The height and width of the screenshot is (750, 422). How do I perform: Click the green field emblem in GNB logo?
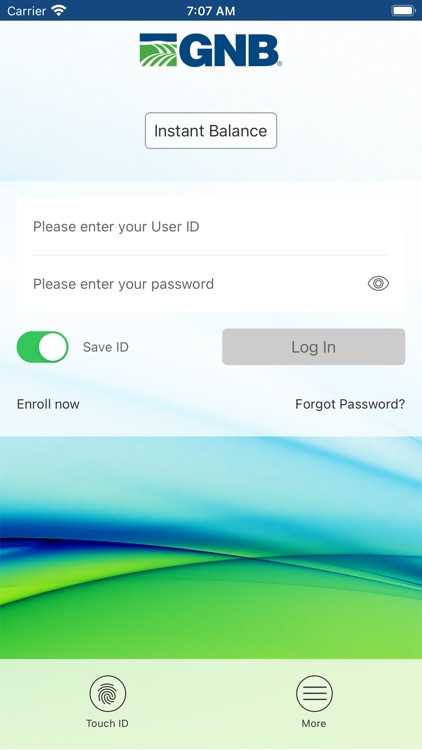click(158, 50)
